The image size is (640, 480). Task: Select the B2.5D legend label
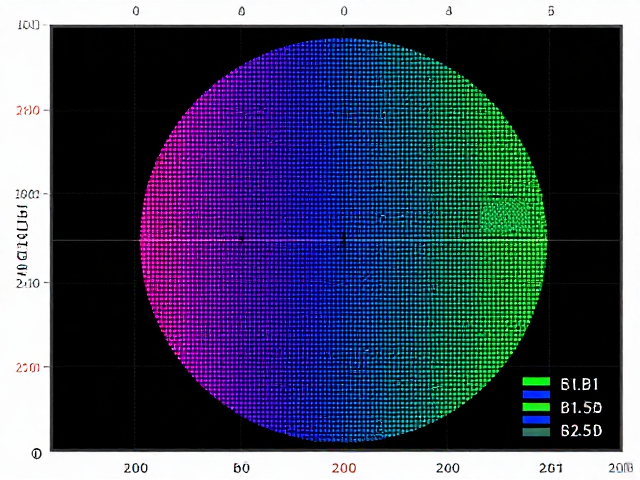pyautogui.click(x=581, y=430)
